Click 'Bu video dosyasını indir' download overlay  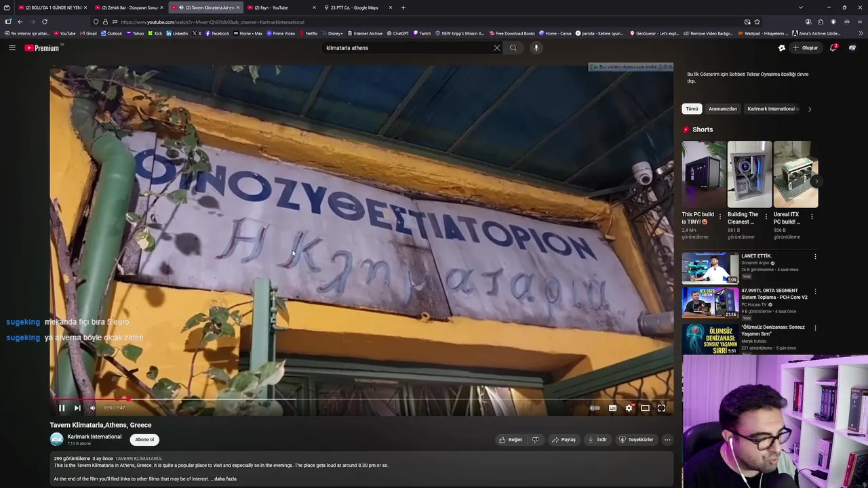[625, 67]
